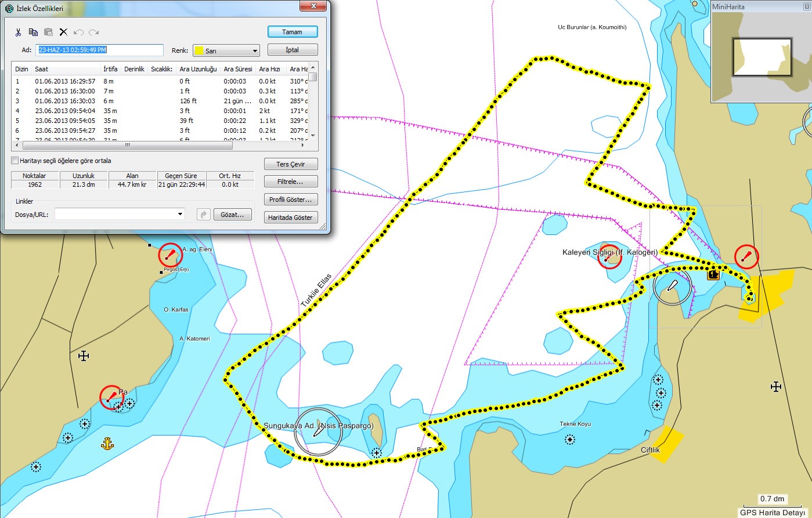This screenshot has height=518, width=812.
Task: Click the copy icon in dialog toolbar
Action: coord(33,32)
